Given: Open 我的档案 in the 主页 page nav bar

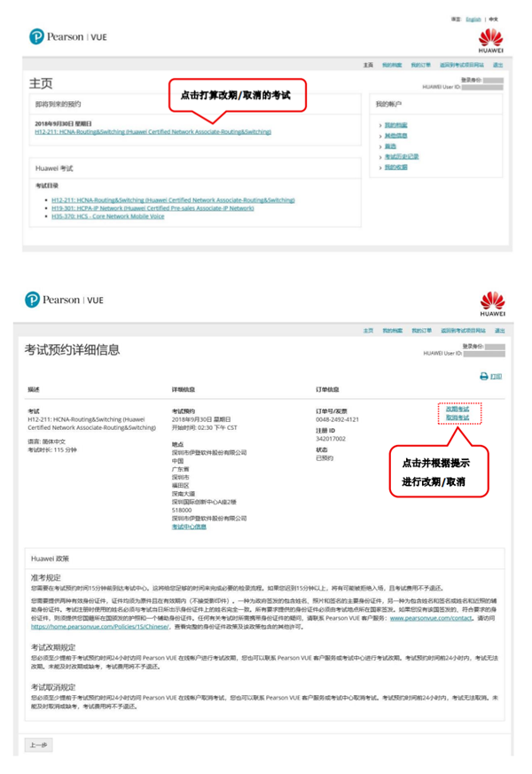Looking at the screenshot, I should [x=392, y=65].
